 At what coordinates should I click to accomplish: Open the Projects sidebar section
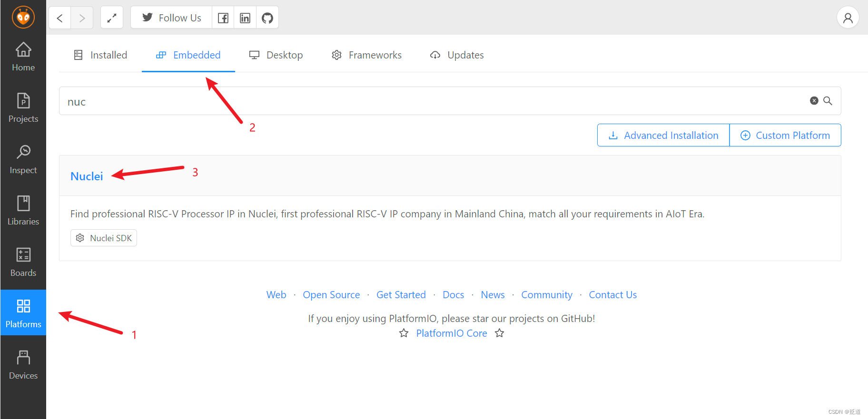click(23, 108)
